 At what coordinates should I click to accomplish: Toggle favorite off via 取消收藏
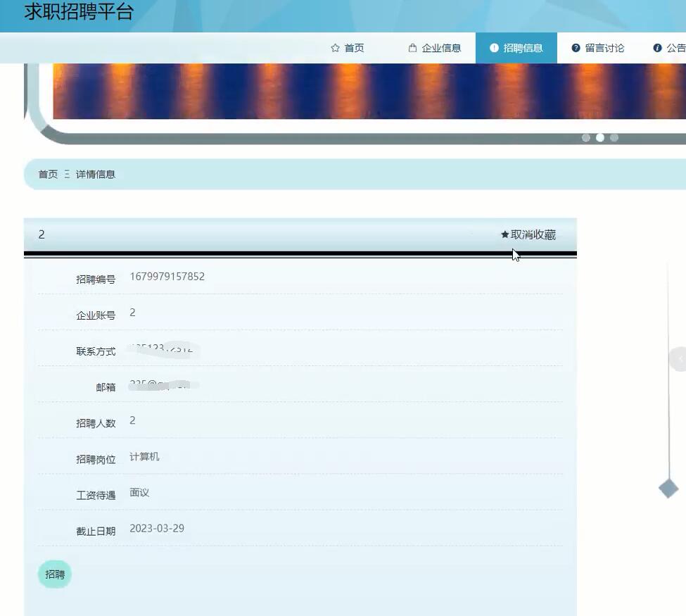coord(529,234)
